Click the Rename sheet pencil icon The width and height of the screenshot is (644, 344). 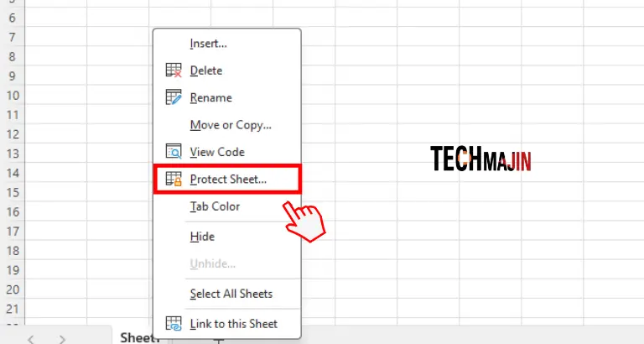point(174,97)
